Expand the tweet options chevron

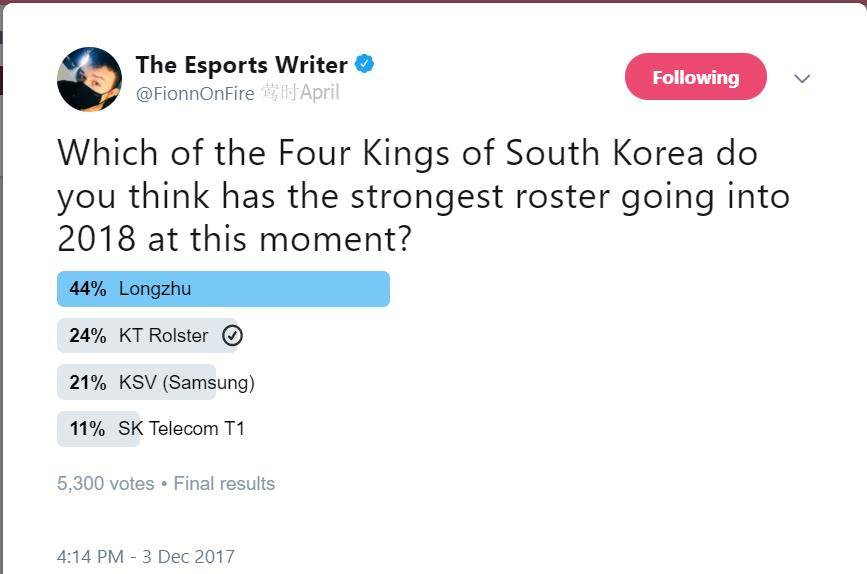tap(802, 79)
